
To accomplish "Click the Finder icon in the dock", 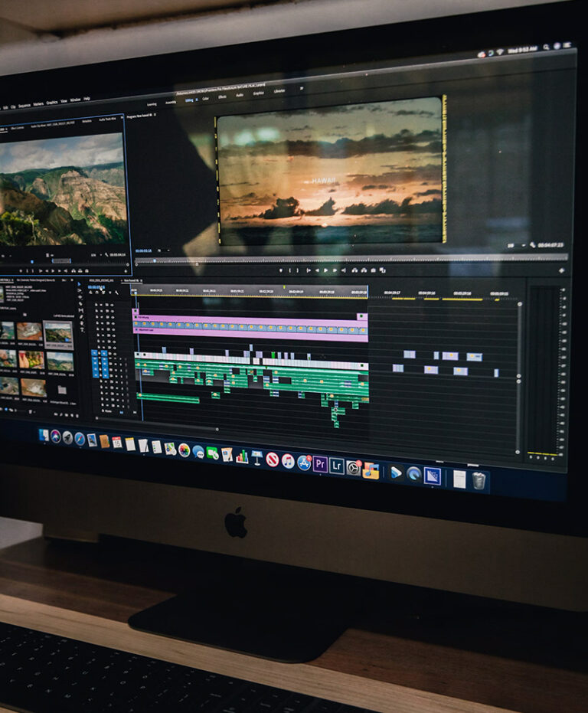I will (44, 435).
